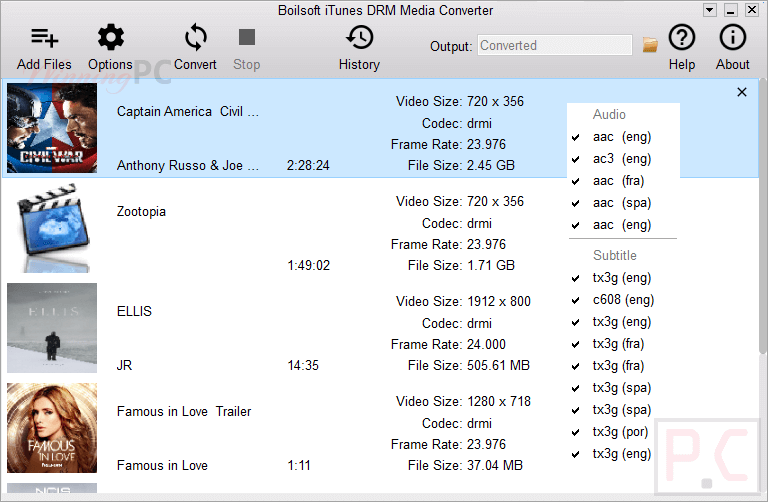Image resolution: width=768 pixels, height=502 pixels.
Task: Uncheck the ac3 (eng) audio track
Action: click(x=576, y=160)
